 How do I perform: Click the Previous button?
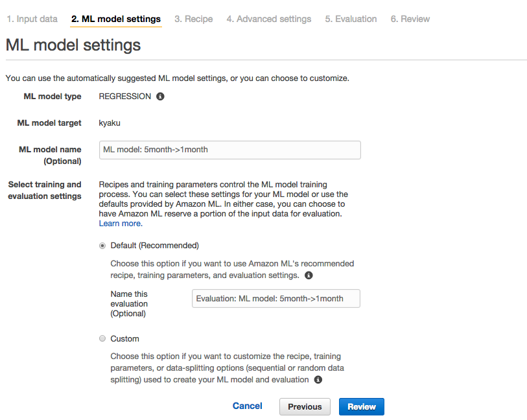(305, 406)
